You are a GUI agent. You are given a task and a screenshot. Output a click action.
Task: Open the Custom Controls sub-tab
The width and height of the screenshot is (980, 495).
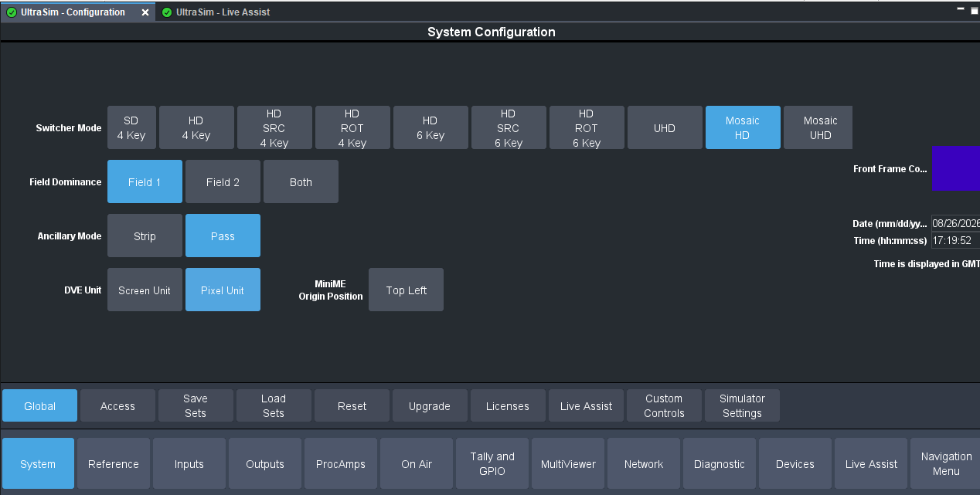[x=664, y=405]
